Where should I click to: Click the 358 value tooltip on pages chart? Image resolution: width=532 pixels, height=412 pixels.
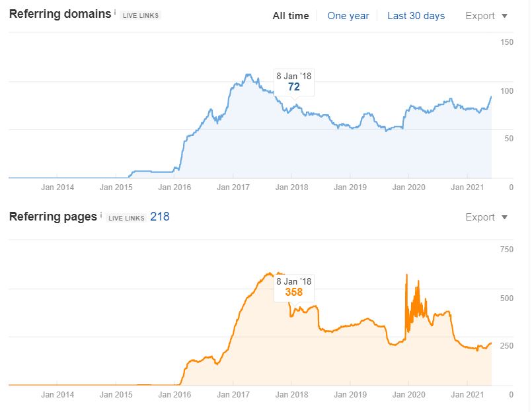coord(294,288)
